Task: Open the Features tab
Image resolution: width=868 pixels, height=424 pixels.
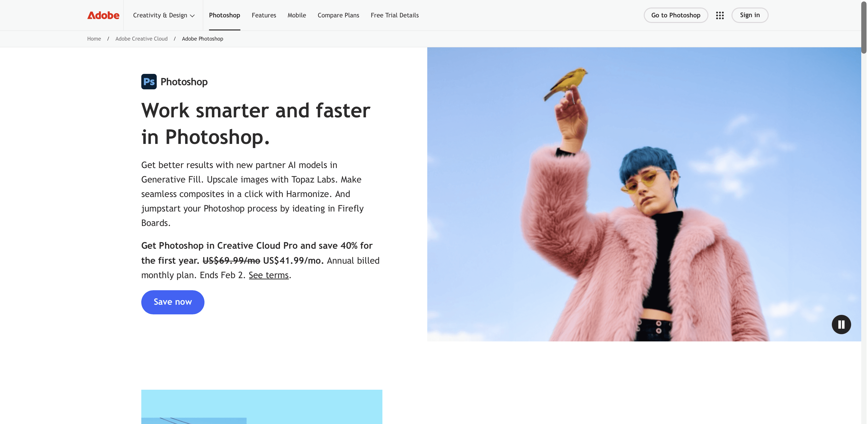Action: coord(264,15)
